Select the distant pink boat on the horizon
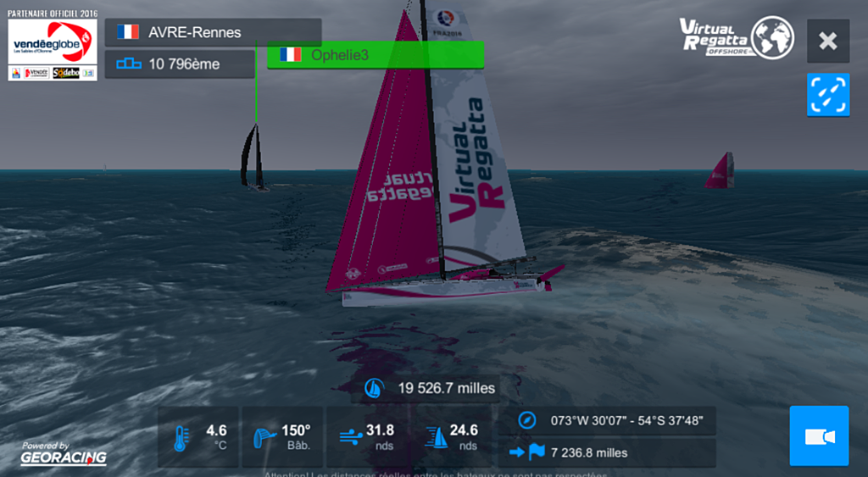The image size is (868, 477). [x=720, y=170]
